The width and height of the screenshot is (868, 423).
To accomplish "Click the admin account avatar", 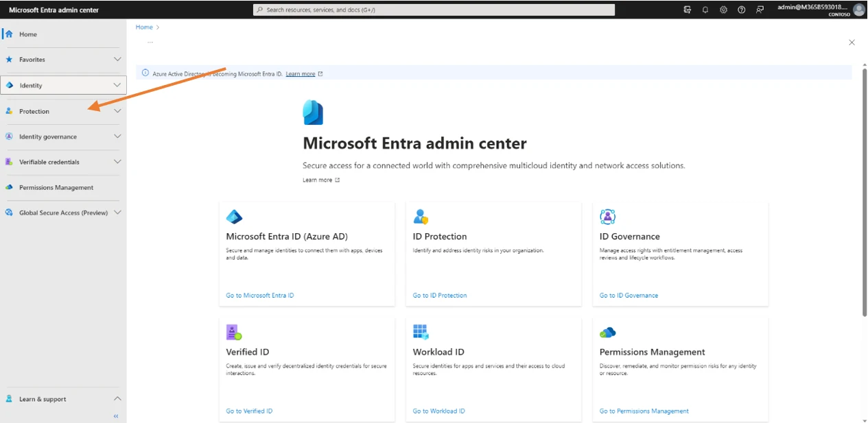I will tap(858, 10).
